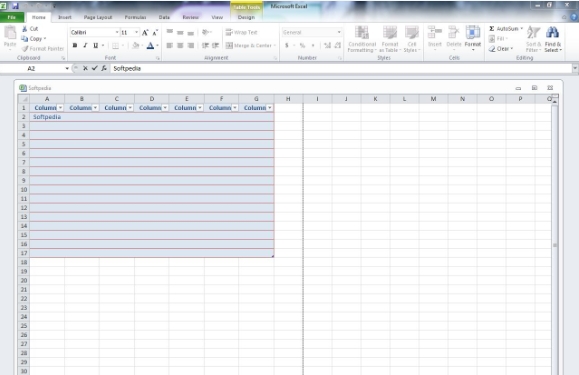Open Cell Styles gallery

[412, 39]
